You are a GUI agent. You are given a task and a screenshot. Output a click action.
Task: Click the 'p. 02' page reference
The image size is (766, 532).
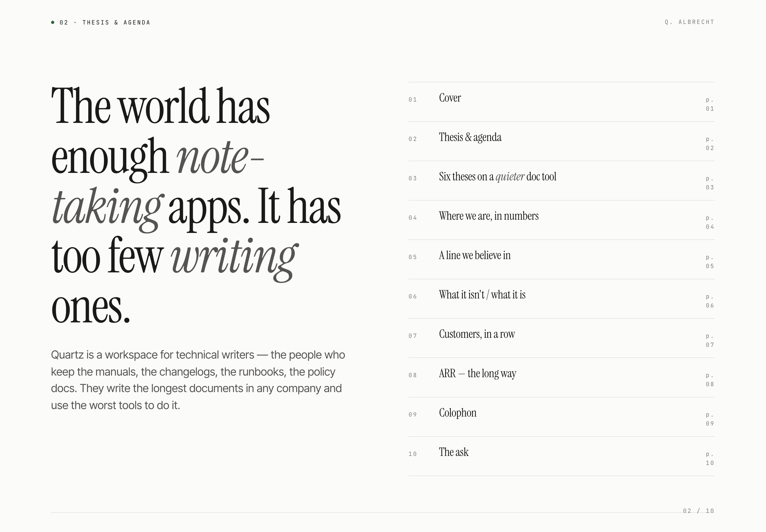[x=710, y=143]
